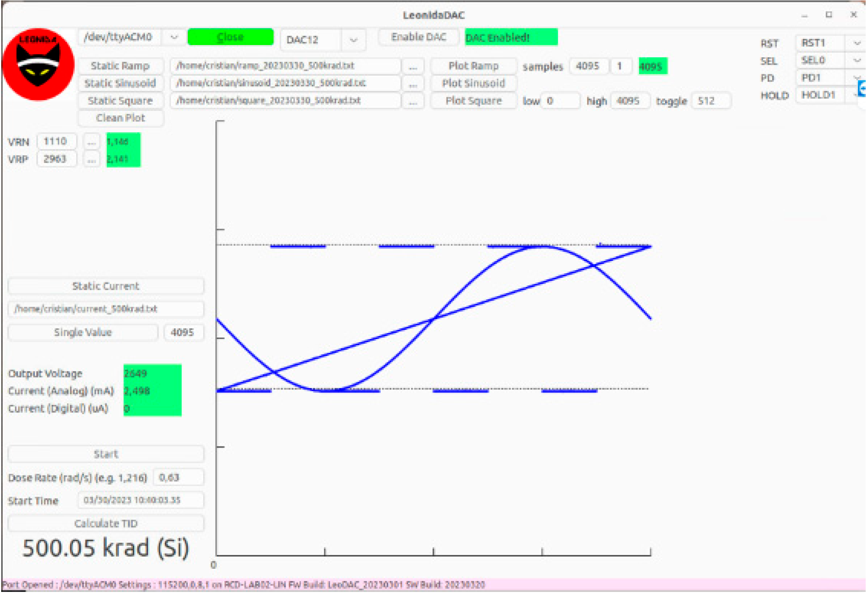Click browse button next to square file path
This screenshot has width=868, height=595.
[x=413, y=102]
